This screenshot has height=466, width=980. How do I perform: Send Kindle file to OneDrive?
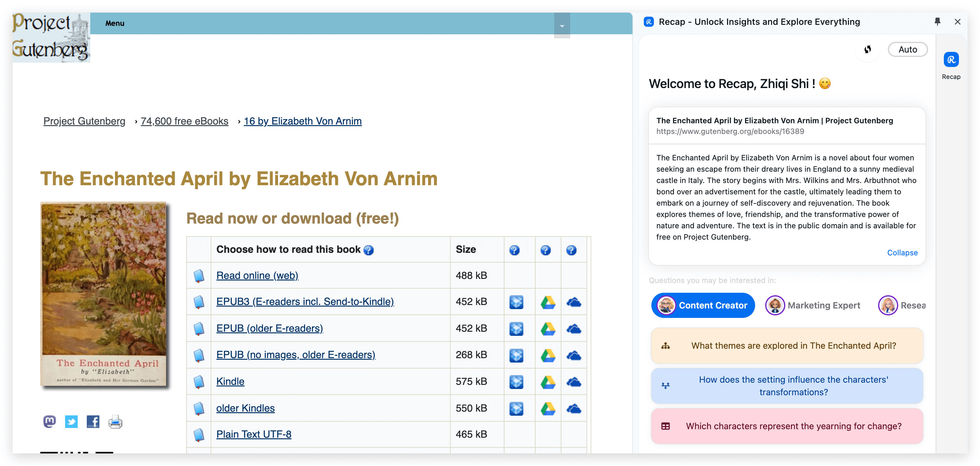(574, 382)
